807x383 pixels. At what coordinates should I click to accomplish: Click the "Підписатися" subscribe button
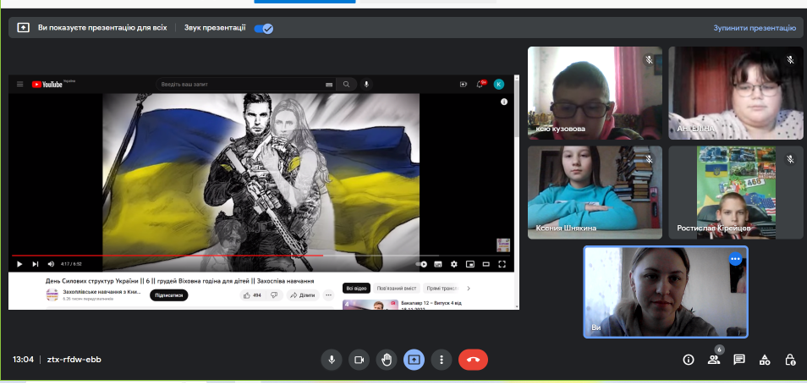[169, 295]
